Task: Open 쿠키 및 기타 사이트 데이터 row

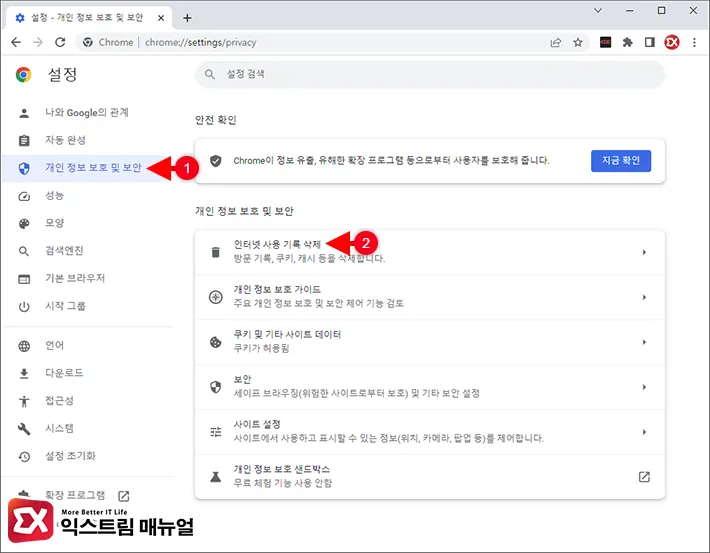Action: (430, 342)
